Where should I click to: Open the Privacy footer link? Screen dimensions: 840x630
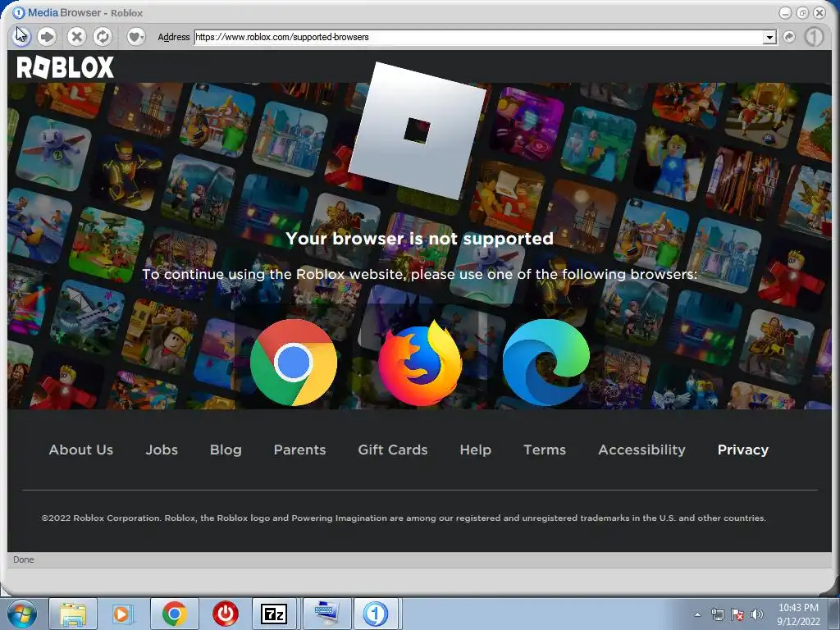coord(743,450)
